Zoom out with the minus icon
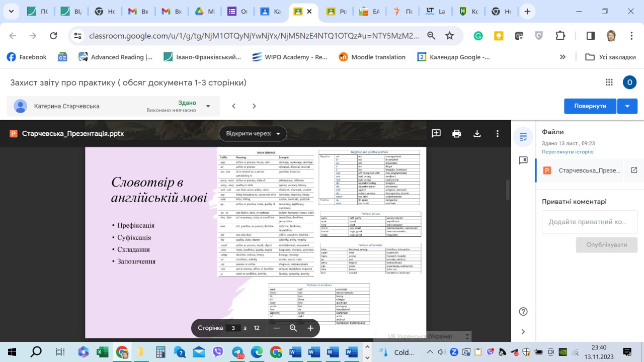 click(x=276, y=328)
